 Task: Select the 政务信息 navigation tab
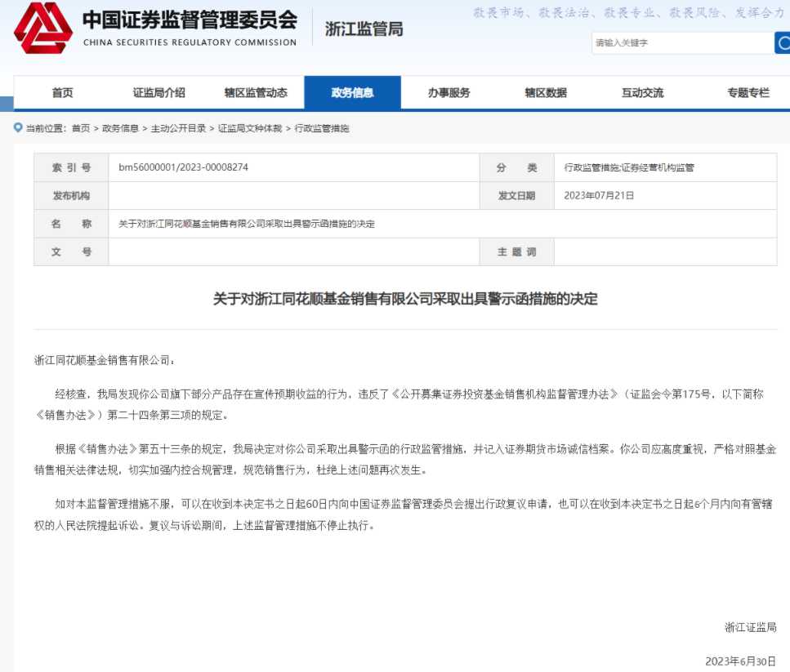(x=353, y=92)
